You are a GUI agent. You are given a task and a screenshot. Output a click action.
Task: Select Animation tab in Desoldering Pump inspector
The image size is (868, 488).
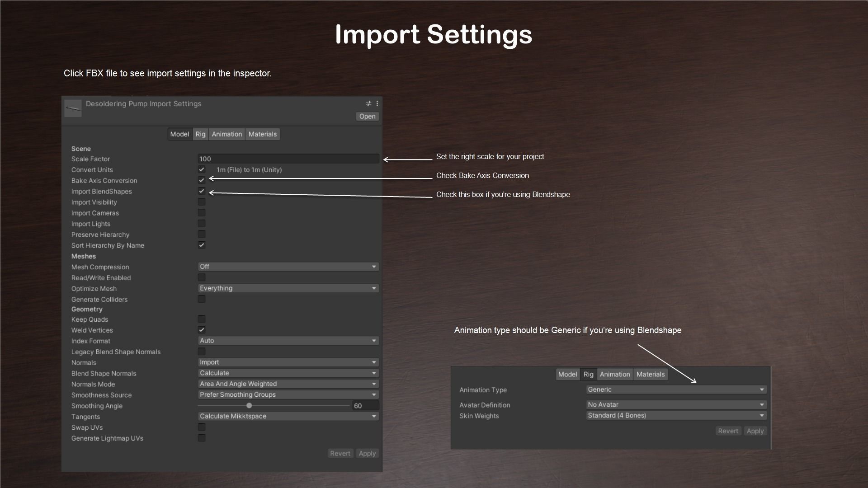(x=226, y=134)
